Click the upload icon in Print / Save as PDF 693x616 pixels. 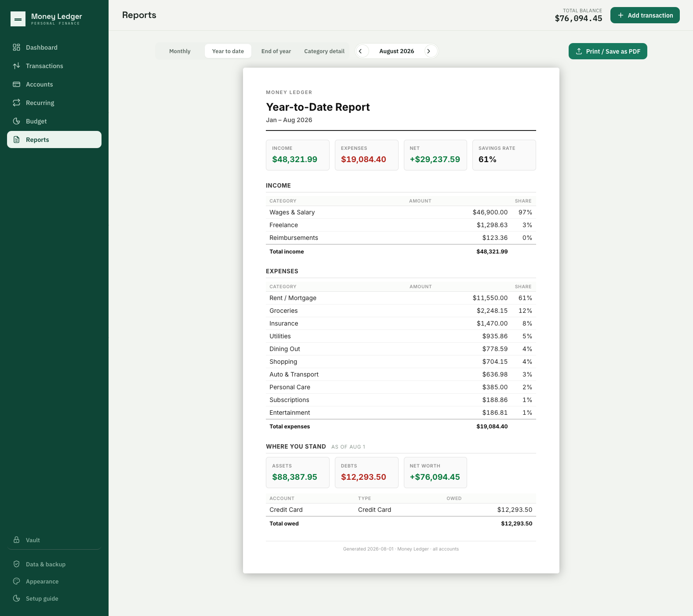[579, 51]
